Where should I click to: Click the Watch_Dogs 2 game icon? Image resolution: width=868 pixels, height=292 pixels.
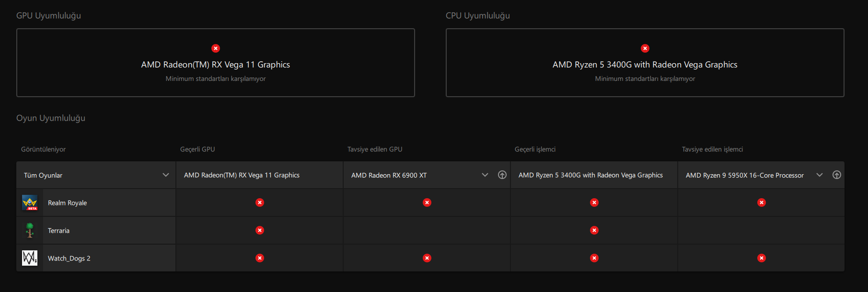pyautogui.click(x=30, y=258)
